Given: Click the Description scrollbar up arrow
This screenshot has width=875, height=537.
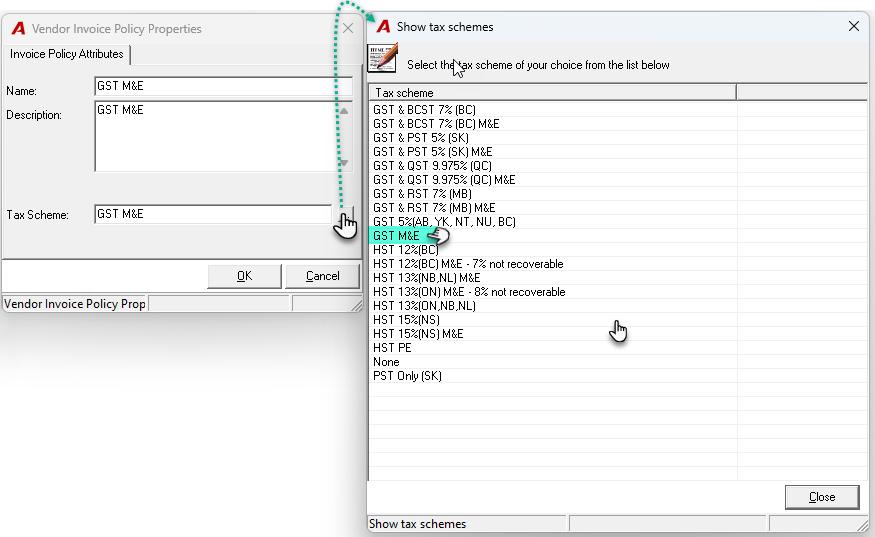Looking at the screenshot, I should [344, 111].
